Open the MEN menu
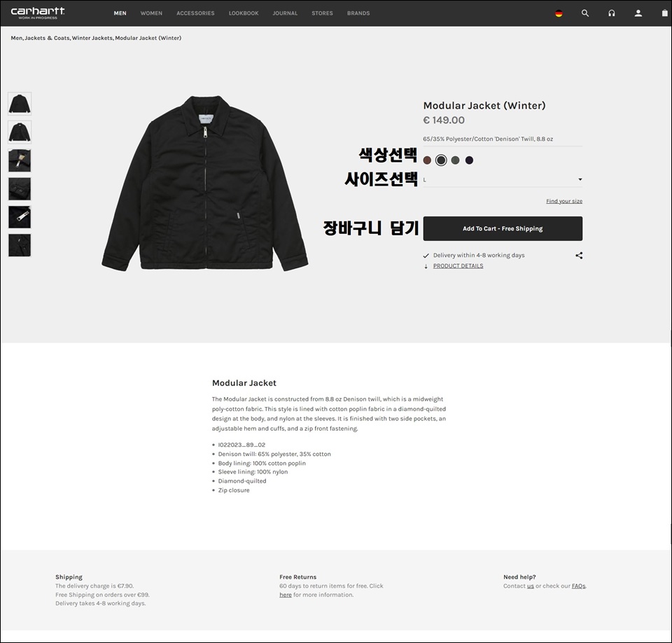672x643 pixels. [x=120, y=13]
